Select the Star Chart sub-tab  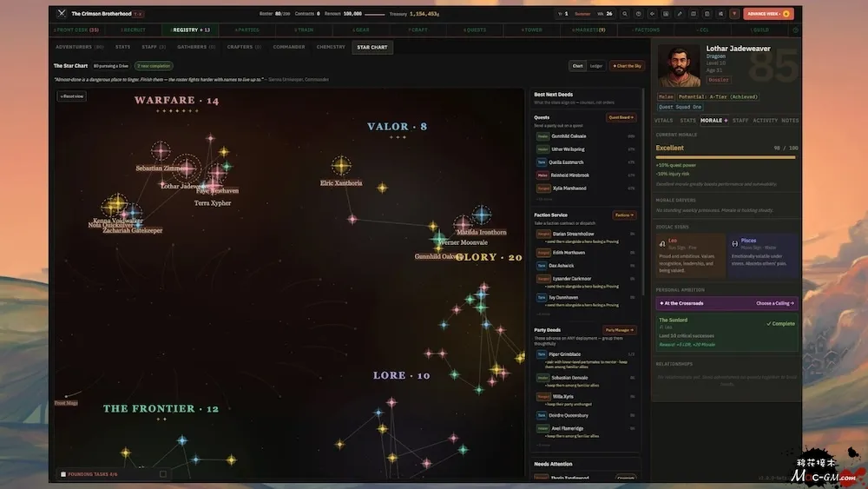point(372,47)
